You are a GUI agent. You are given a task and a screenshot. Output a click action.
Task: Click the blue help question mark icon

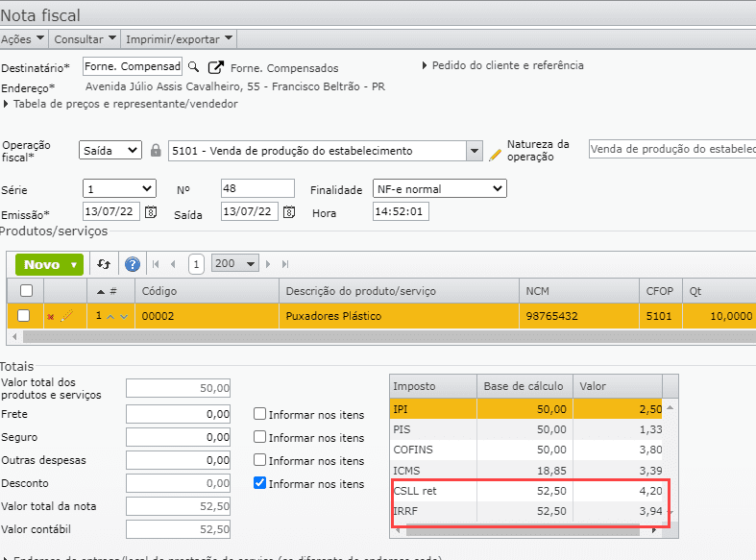(x=133, y=264)
